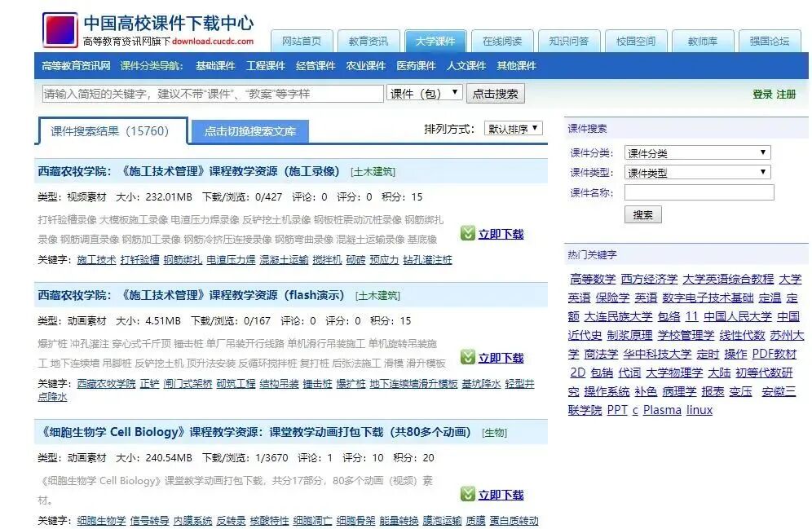Open the 默认排序 sort order dropdown
Screen dimensions: 812x529
tap(514, 127)
